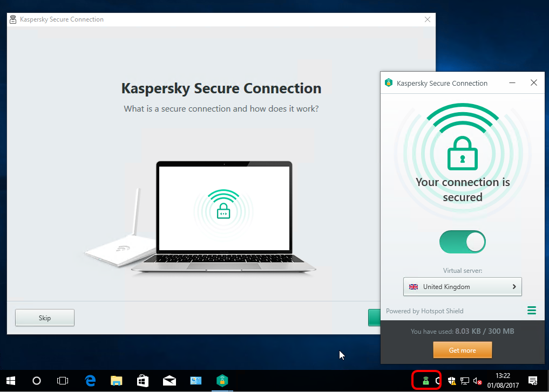Open Cortana search circle

pyautogui.click(x=36, y=381)
